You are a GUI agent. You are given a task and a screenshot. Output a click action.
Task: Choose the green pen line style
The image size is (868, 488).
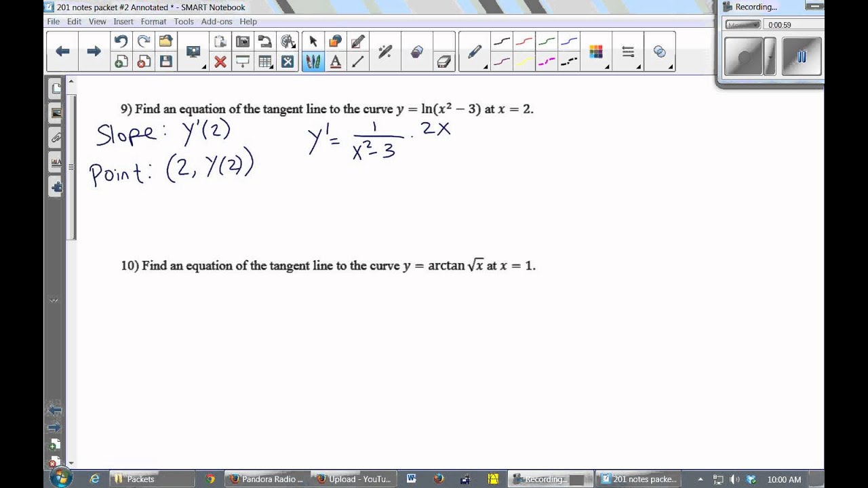[547, 41]
